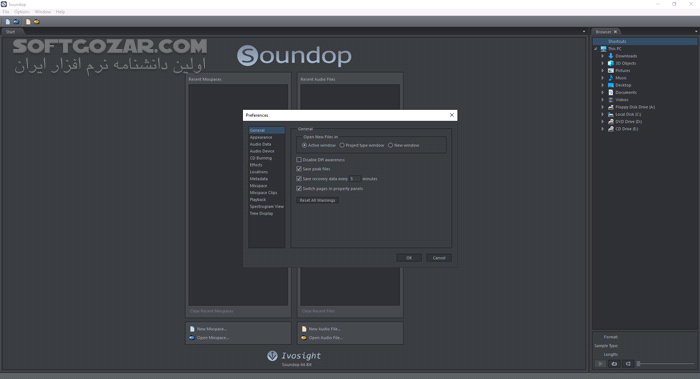
Task: Close the Browser panel tab
Action: (x=615, y=32)
